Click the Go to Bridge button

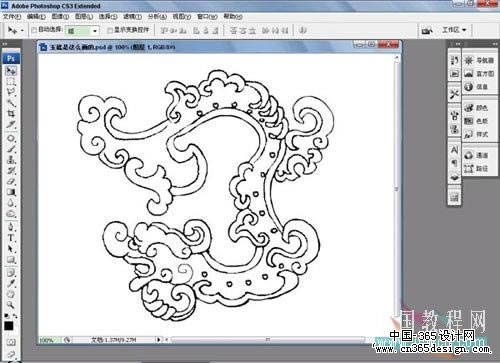[427, 30]
